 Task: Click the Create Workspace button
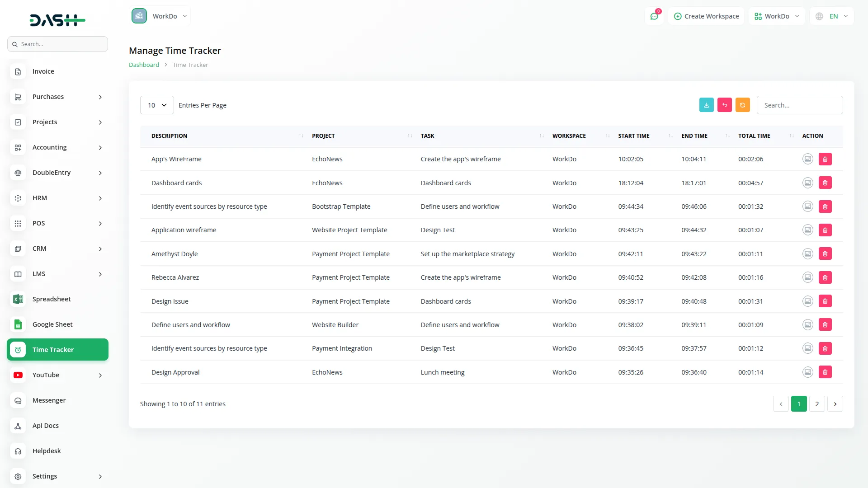(707, 16)
